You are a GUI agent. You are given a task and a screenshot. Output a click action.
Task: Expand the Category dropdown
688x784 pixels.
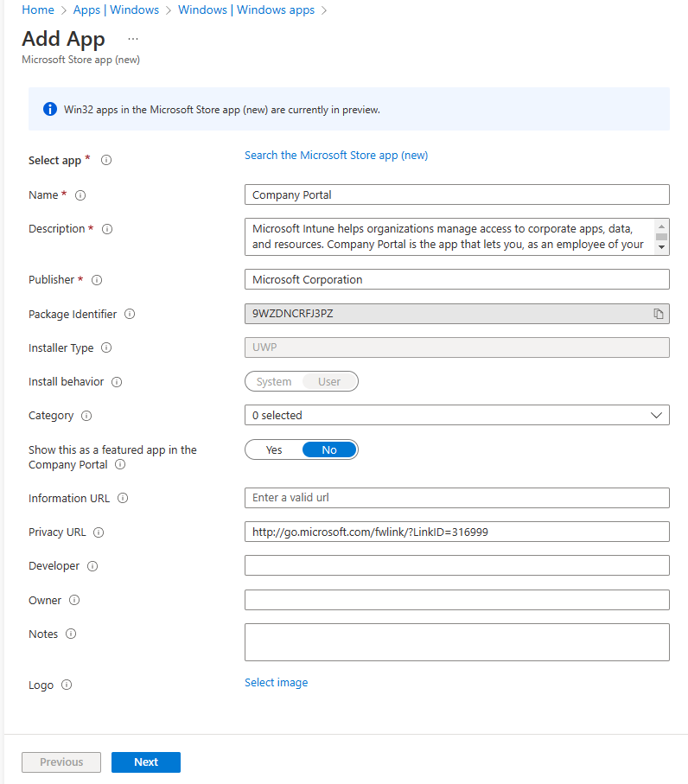coord(456,415)
